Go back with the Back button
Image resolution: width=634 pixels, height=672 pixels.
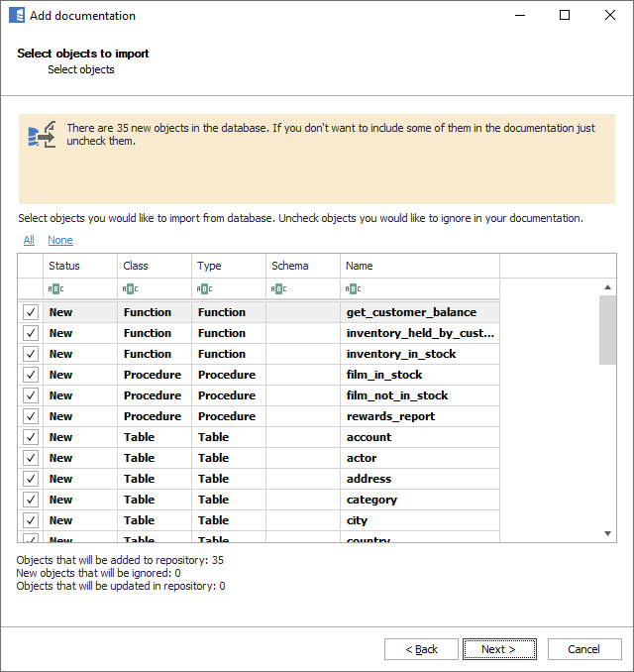point(421,649)
